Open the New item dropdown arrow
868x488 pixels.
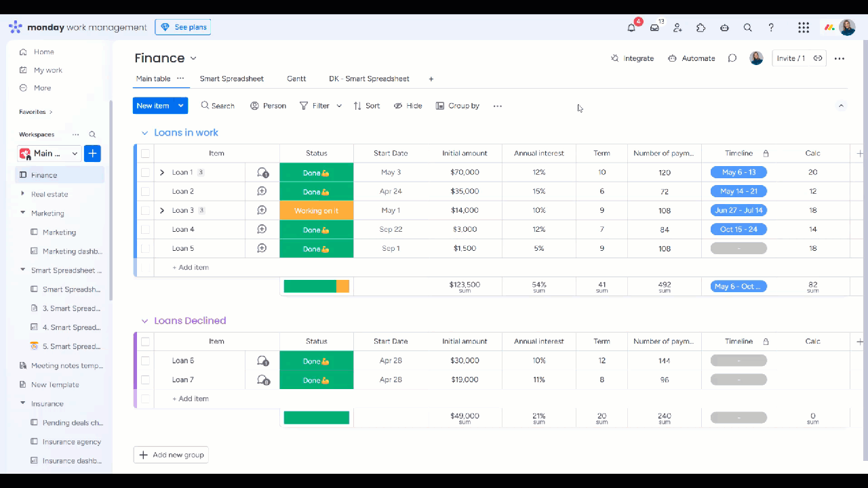point(180,106)
